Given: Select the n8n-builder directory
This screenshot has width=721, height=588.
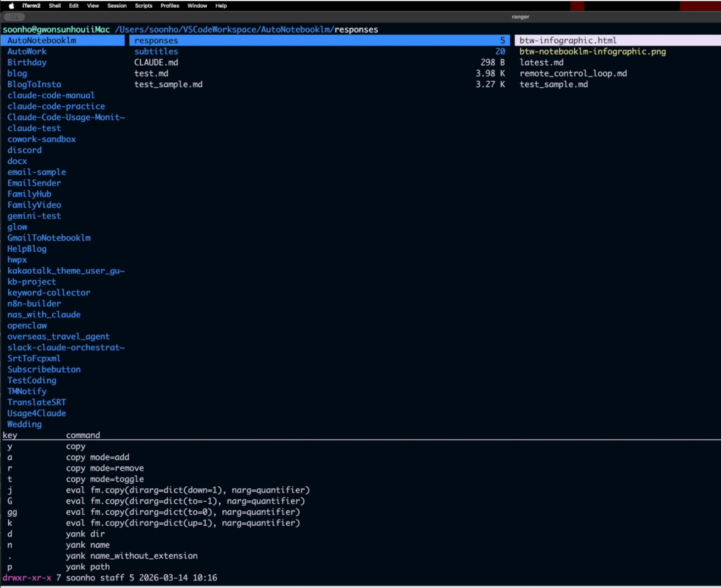Looking at the screenshot, I should coord(34,303).
